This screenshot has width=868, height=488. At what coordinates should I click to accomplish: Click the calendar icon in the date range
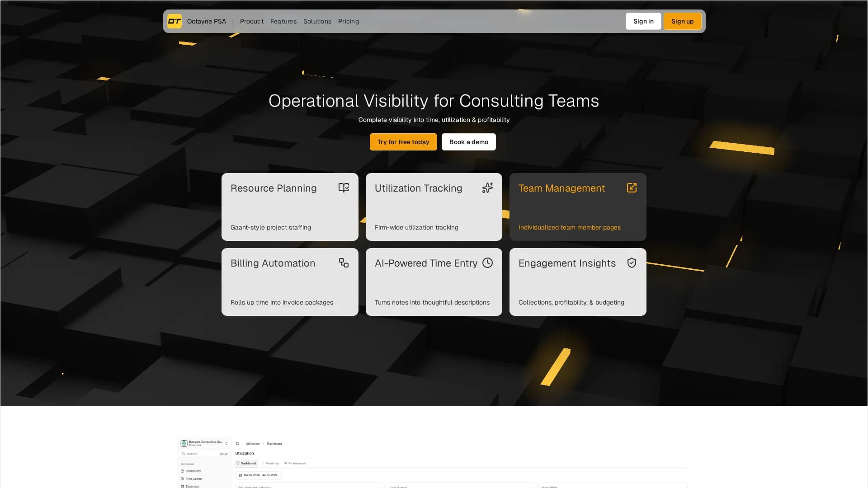click(x=241, y=475)
